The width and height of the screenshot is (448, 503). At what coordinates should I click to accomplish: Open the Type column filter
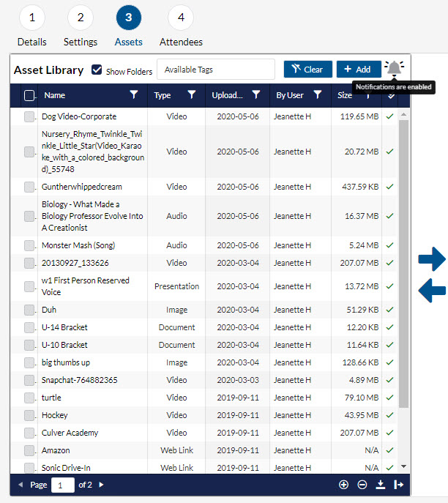coord(191,94)
